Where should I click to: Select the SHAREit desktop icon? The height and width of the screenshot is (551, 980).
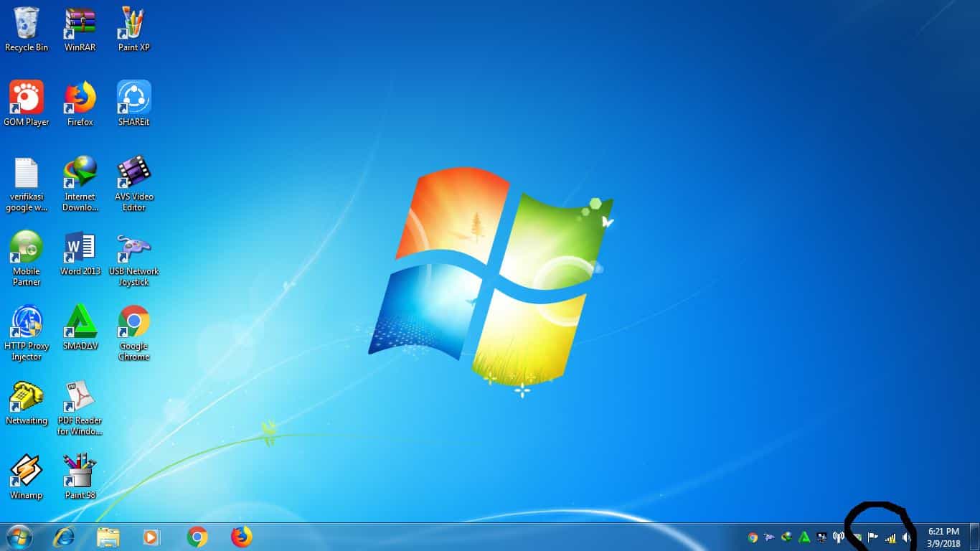133,103
